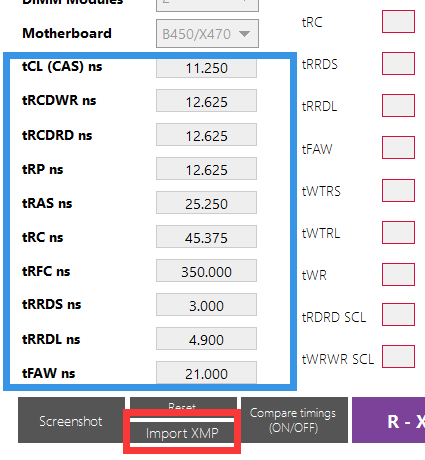Screen dimensions: 425x460
Task: Click the purple R - XMP button
Action: pyautogui.click(x=389, y=420)
